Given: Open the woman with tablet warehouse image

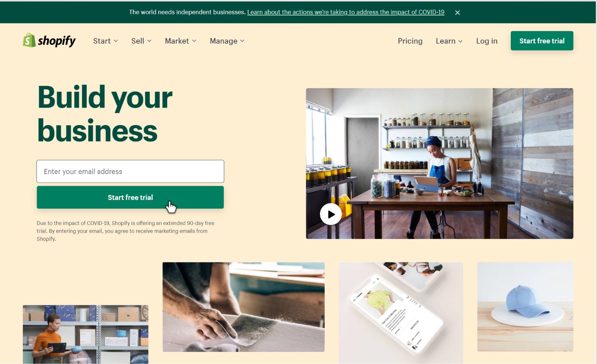Looking at the screenshot, I should coord(85,334).
